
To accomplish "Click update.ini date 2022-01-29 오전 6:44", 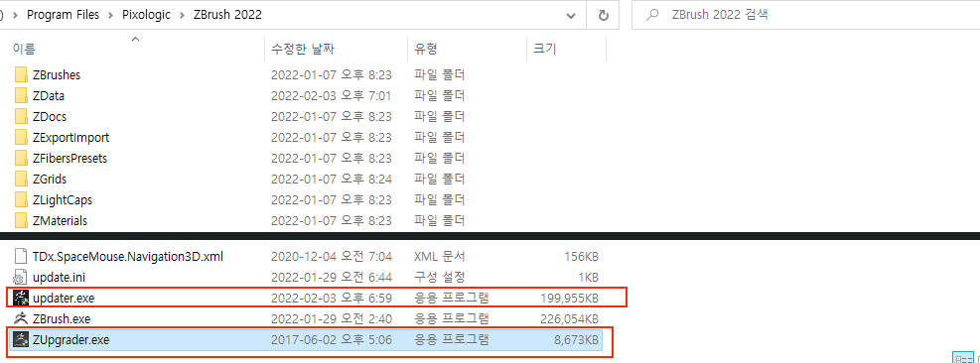I will point(332,277).
